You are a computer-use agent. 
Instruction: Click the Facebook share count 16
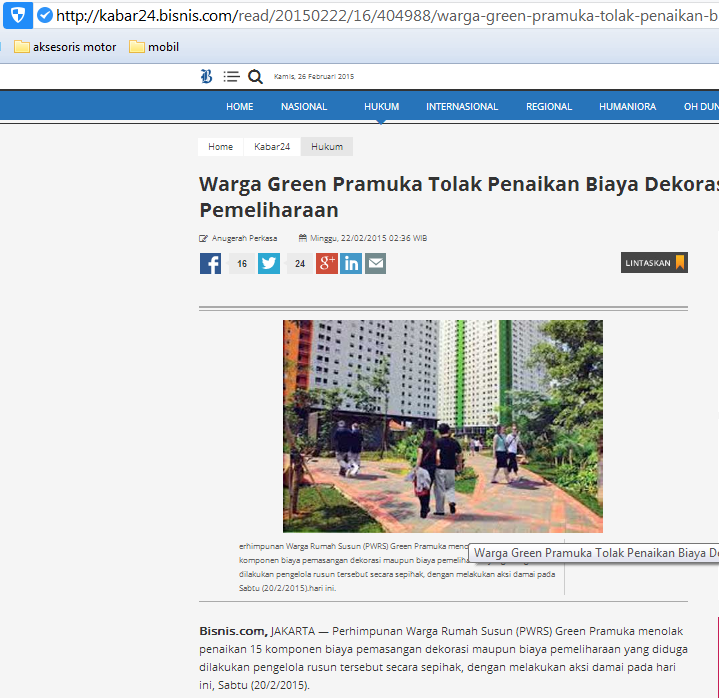(242, 264)
